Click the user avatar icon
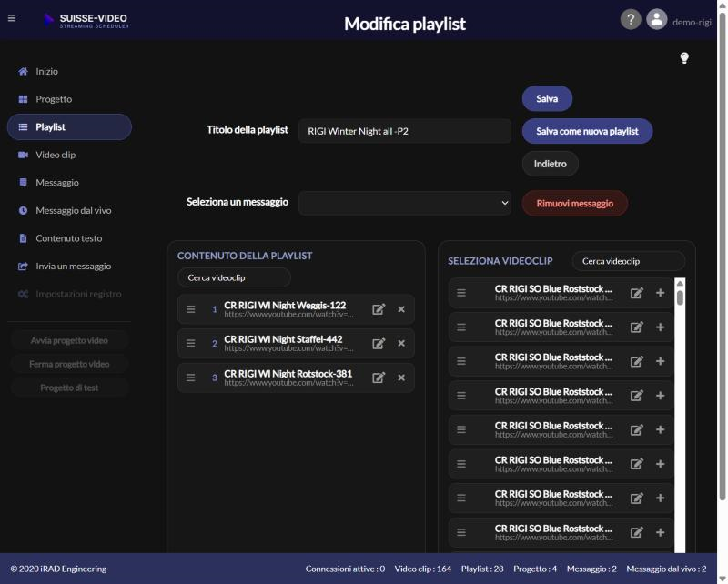Image resolution: width=728 pixels, height=584 pixels. [x=656, y=19]
